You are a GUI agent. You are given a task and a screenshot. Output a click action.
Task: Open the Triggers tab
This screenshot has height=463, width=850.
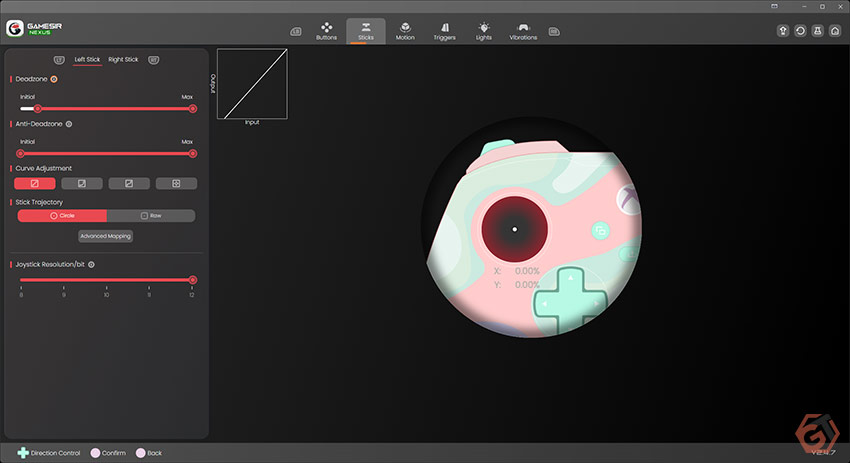pyautogui.click(x=445, y=31)
